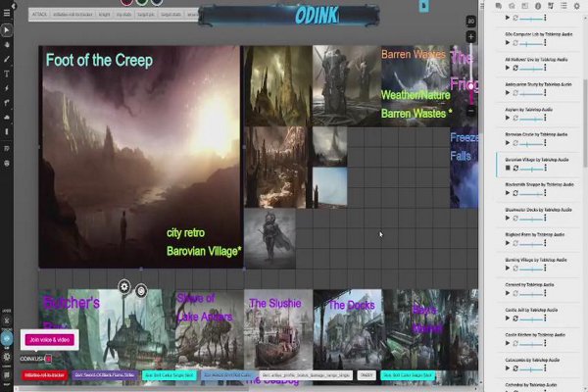
Task: Click the Foot of the Creep image
Action: click(141, 157)
